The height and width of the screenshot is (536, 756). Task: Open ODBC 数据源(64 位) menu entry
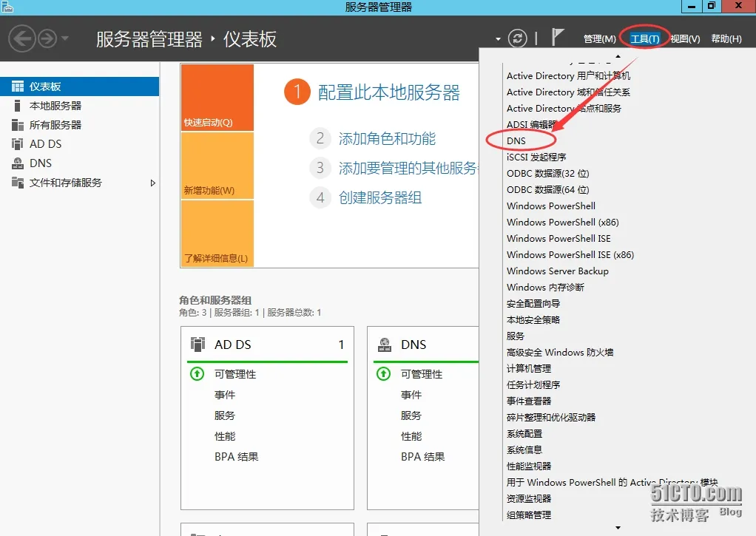click(547, 189)
